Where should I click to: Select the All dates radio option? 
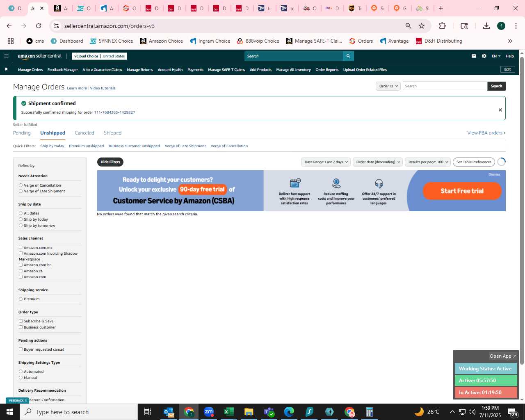click(x=21, y=213)
